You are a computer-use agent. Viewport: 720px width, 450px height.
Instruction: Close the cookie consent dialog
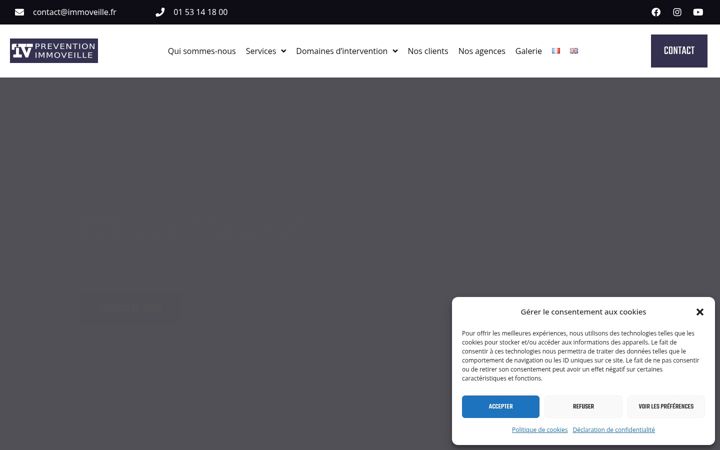point(700,312)
